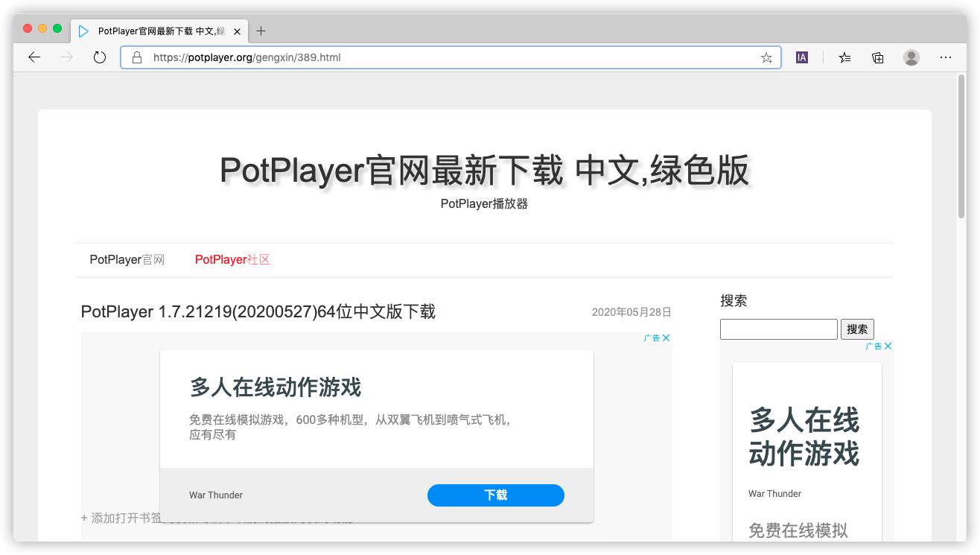The width and height of the screenshot is (980, 555).
Task: Open the PotPlayer 1.7.21219 download article
Action: click(x=258, y=311)
